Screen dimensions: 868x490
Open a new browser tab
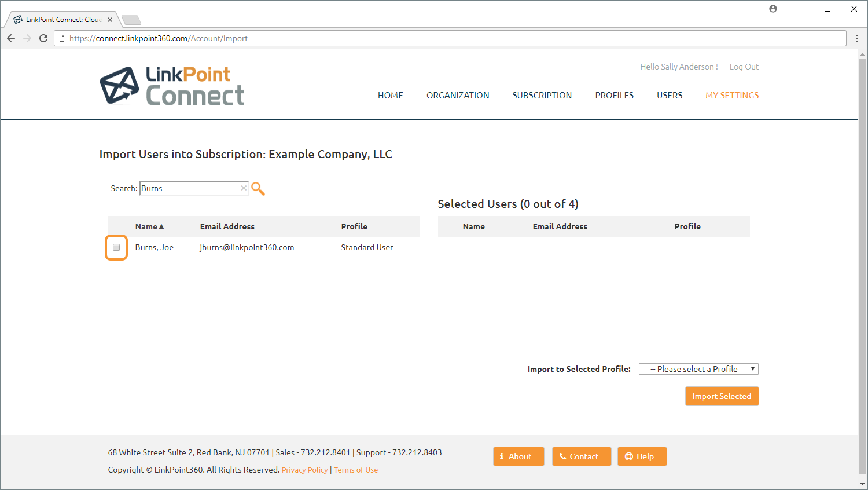(131, 20)
